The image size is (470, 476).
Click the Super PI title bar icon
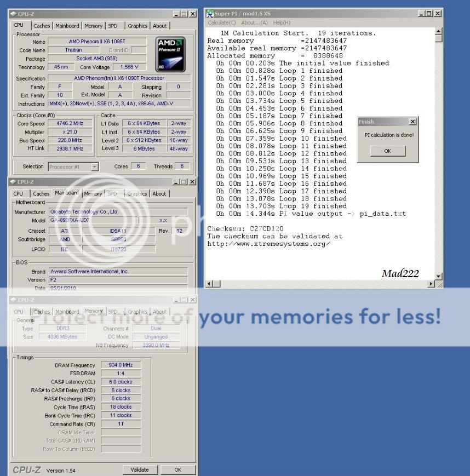(209, 14)
